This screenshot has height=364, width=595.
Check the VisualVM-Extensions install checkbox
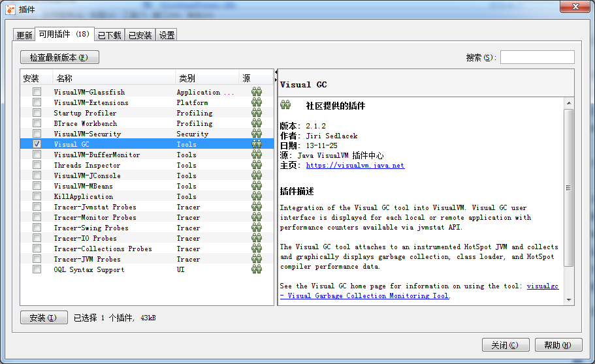[37, 102]
